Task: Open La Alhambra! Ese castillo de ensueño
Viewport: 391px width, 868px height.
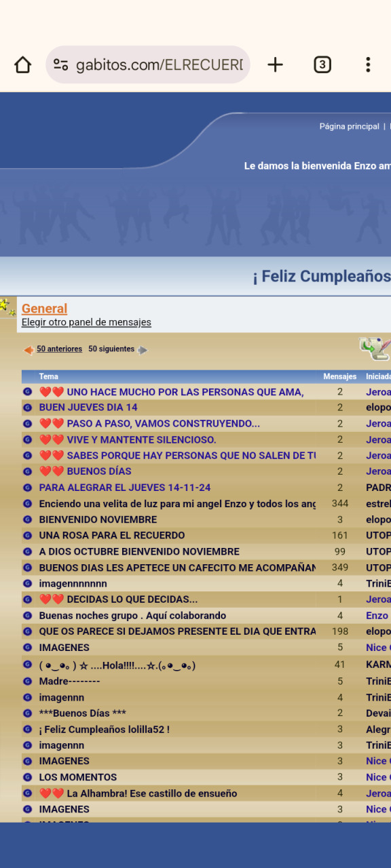Action: tap(138, 793)
